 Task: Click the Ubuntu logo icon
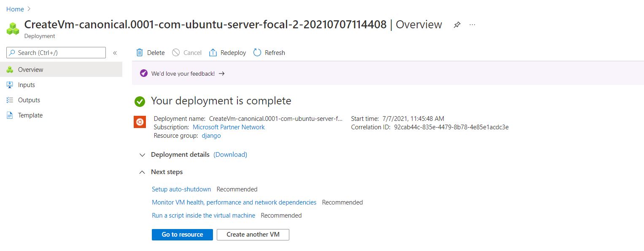[x=140, y=122]
